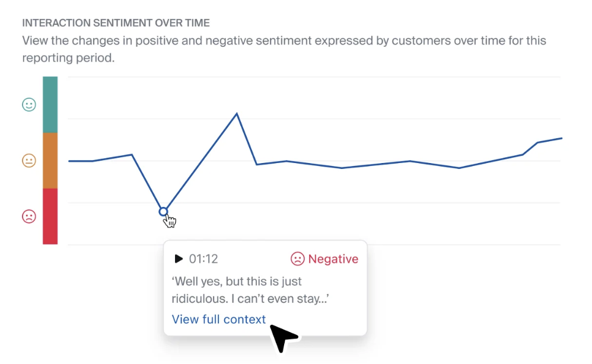Click the sad face icon beside Negative
This screenshot has width=592, height=364.
(297, 259)
